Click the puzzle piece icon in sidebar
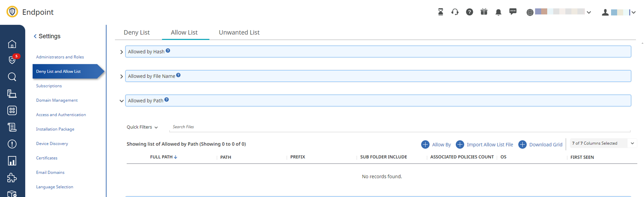This screenshot has height=197, width=644. [12, 178]
